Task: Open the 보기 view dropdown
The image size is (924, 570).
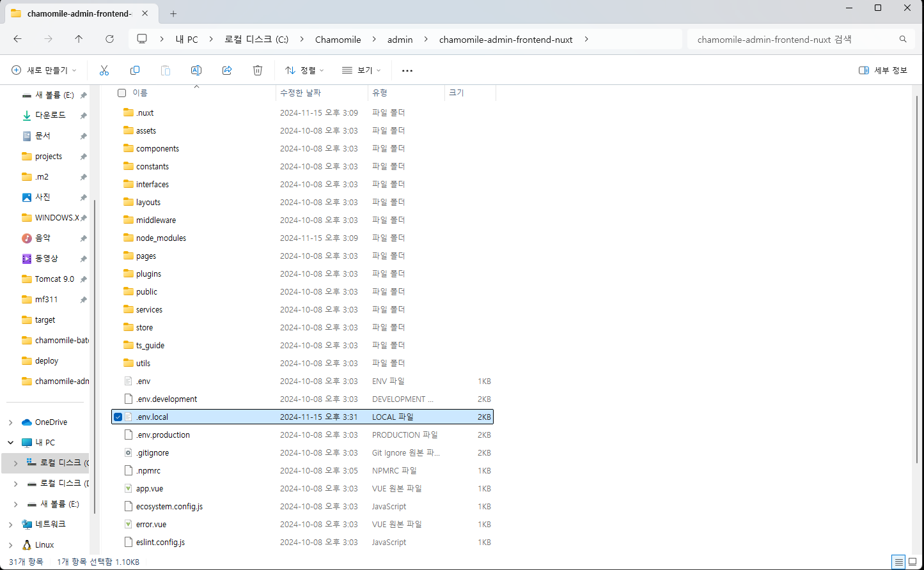Action: (x=361, y=70)
